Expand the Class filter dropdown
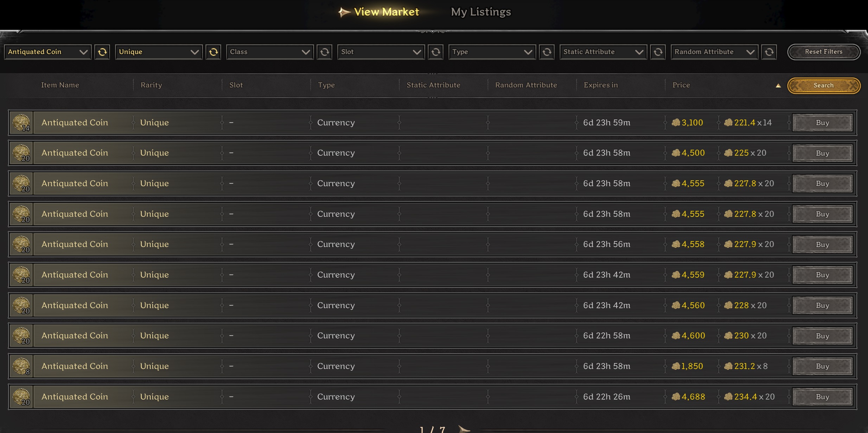 [270, 52]
